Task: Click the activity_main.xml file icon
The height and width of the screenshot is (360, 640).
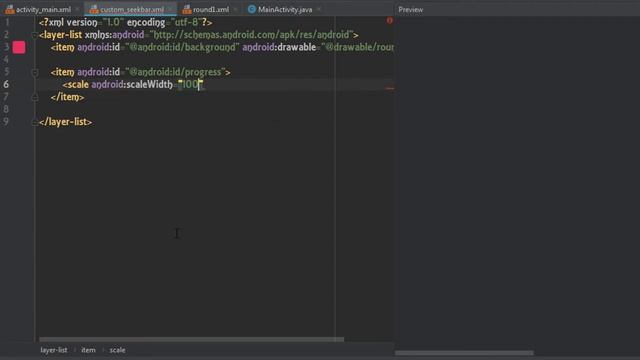Action: coord(10,9)
